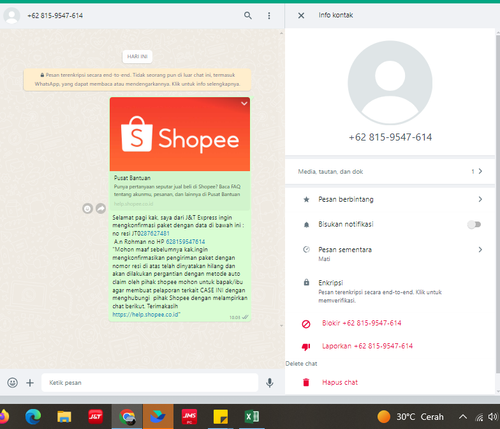Toggle Bisukan notifikasi switch
500x429 pixels.
click(474, 224)
